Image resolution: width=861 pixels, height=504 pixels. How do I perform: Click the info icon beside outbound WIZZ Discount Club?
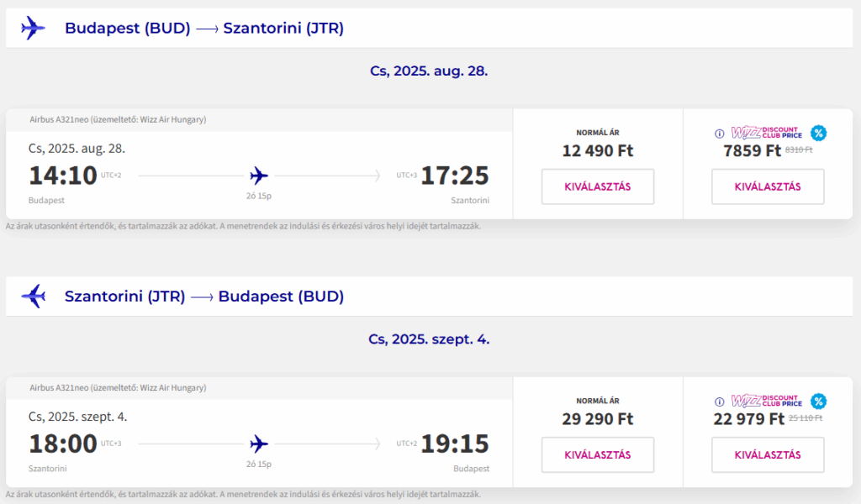[720, 134]
